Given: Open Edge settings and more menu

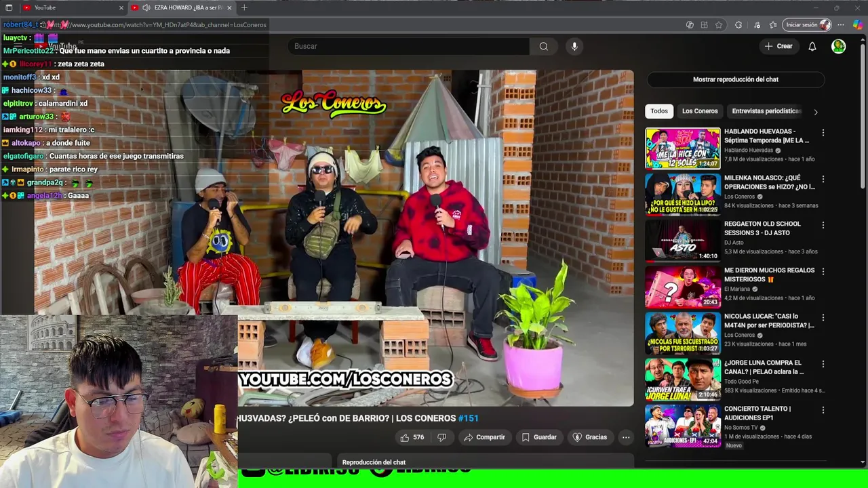Looking at the screenshot, I should pos(841,25).
